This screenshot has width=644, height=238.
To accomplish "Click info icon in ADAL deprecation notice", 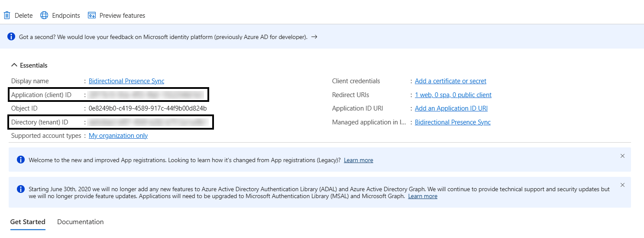I will pos(21,189).
